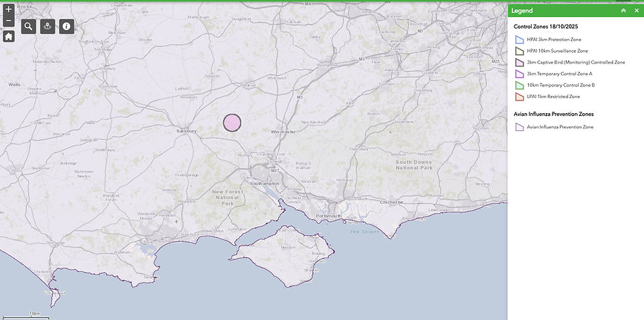This screenshot has width=644, height=320.
Task: Click the Legend panel title
Action: (522, 11)
